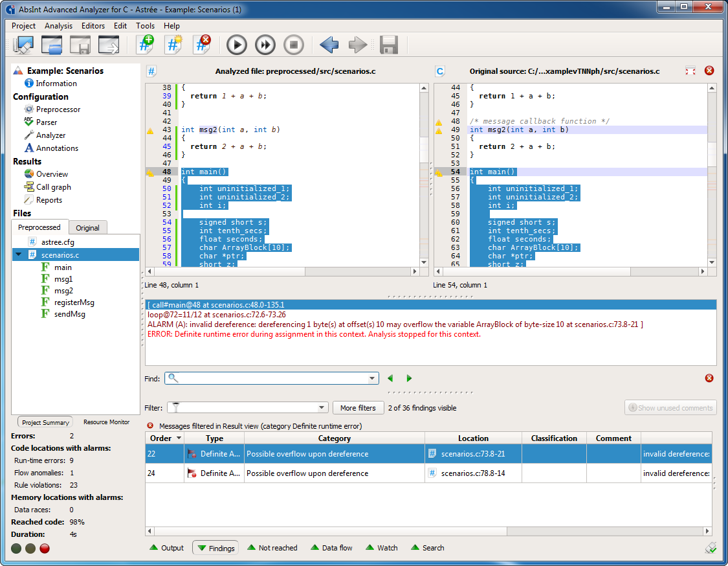Switch to the Preprocessed files tab

pyautogui.click(x=39, y=227)
